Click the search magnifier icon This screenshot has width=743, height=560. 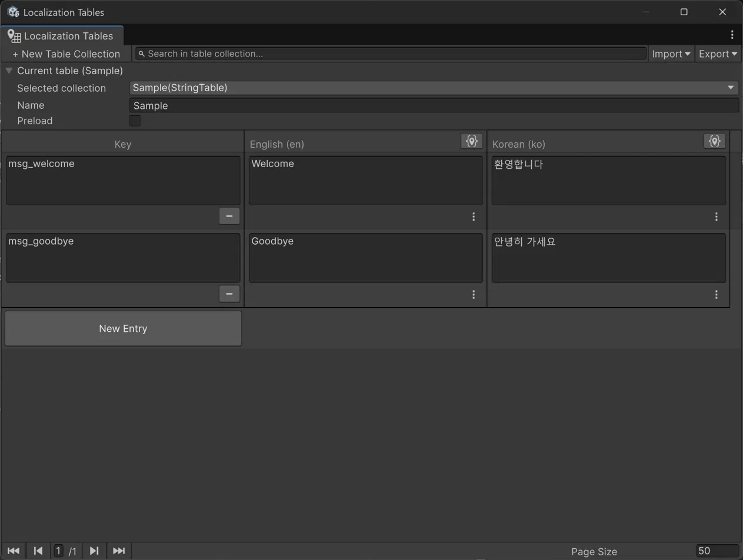141,54
